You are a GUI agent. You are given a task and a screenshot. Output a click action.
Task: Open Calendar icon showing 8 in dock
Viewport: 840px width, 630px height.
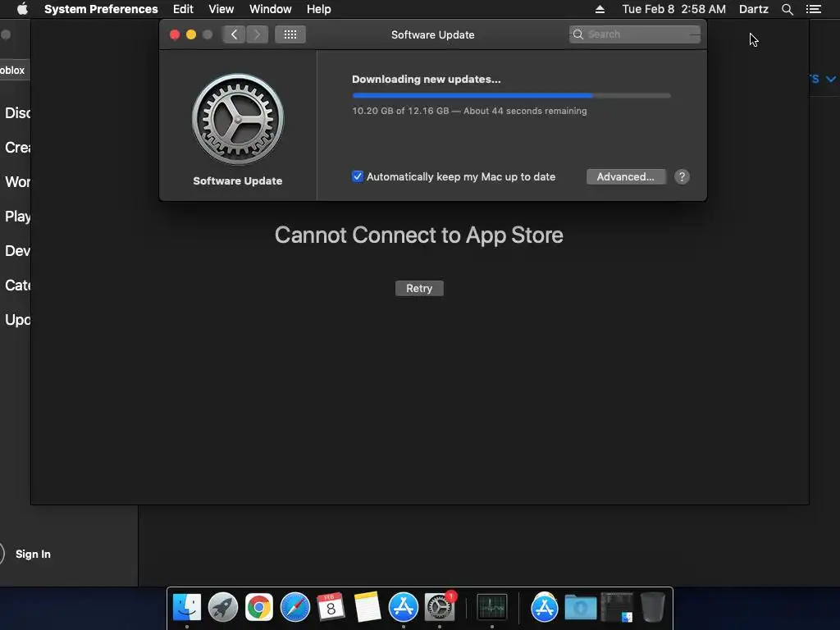click(x=331, y=607)
